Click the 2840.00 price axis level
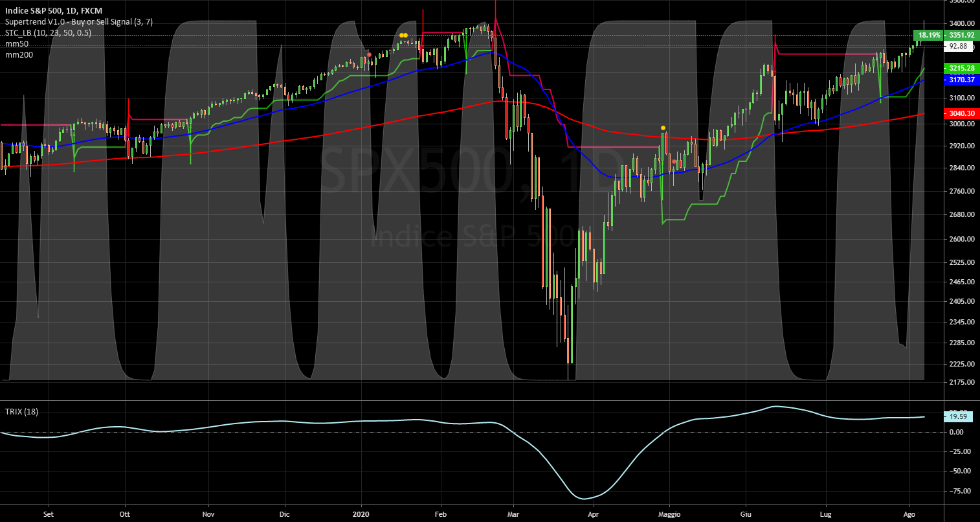Viewport: 980px width, 522px height. pyautogui.click(x=962, y=168)
